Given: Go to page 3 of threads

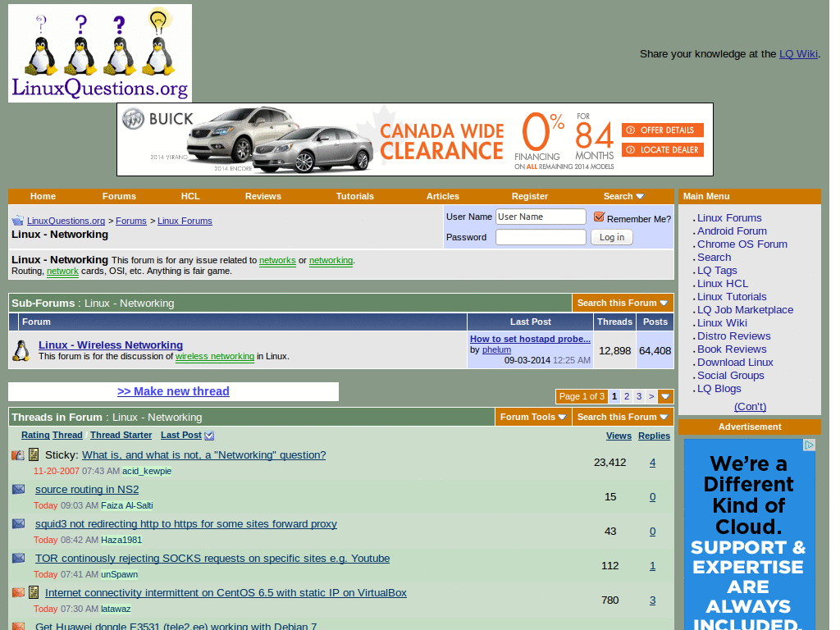Looking at the screenshot, I should point(638,396).
